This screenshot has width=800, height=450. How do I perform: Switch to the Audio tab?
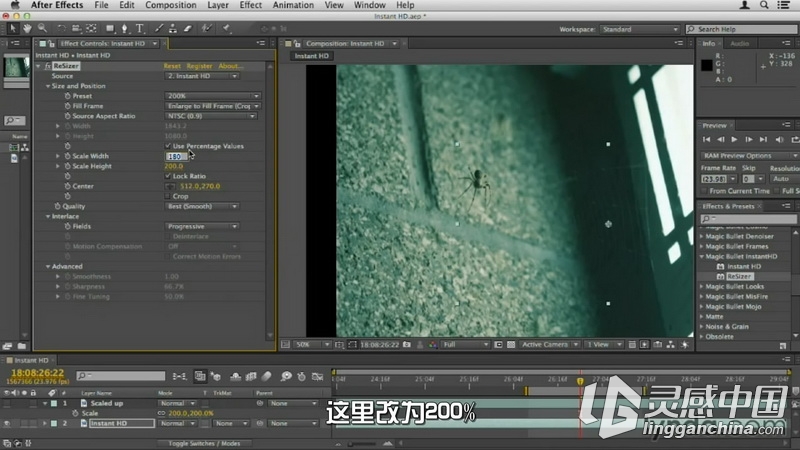click(x=739, y=43)
